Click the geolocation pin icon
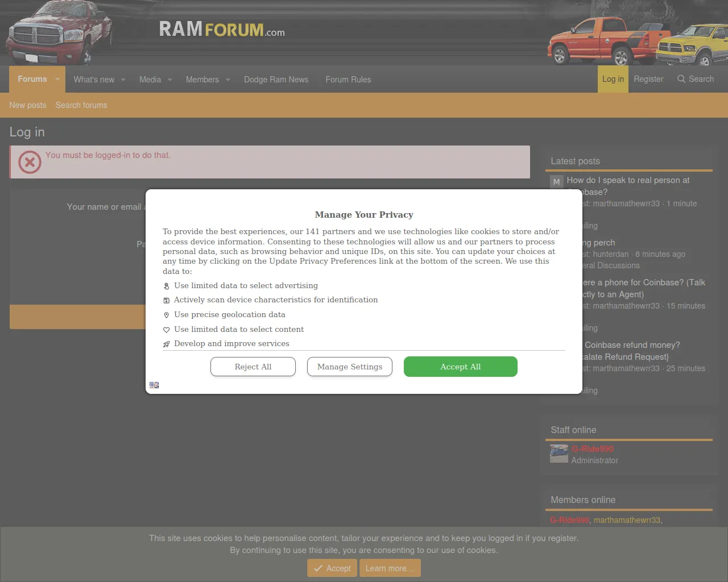Image resolution: width=728 pixels, height=582 pixels. point(167,315)
